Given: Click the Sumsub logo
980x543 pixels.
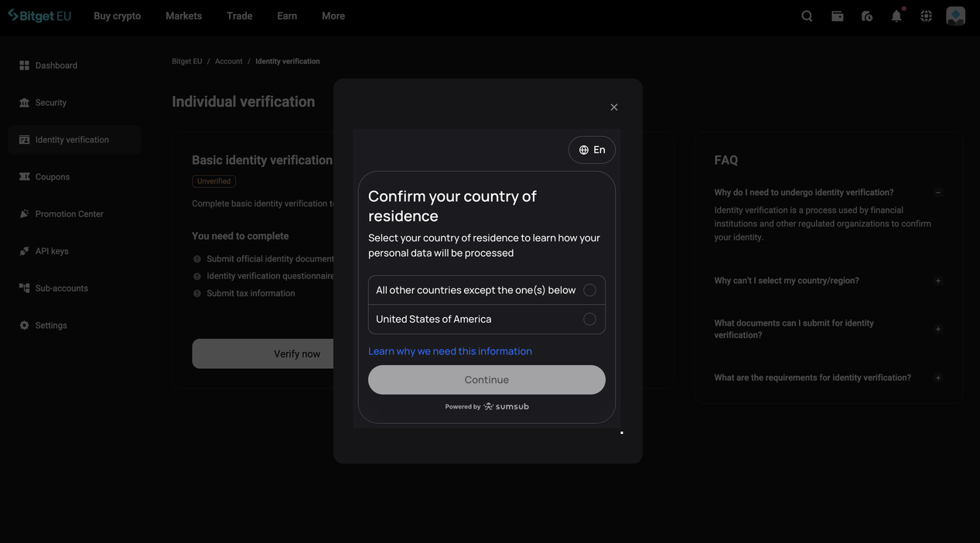Looking at the screenshot, I should point(507,407).
